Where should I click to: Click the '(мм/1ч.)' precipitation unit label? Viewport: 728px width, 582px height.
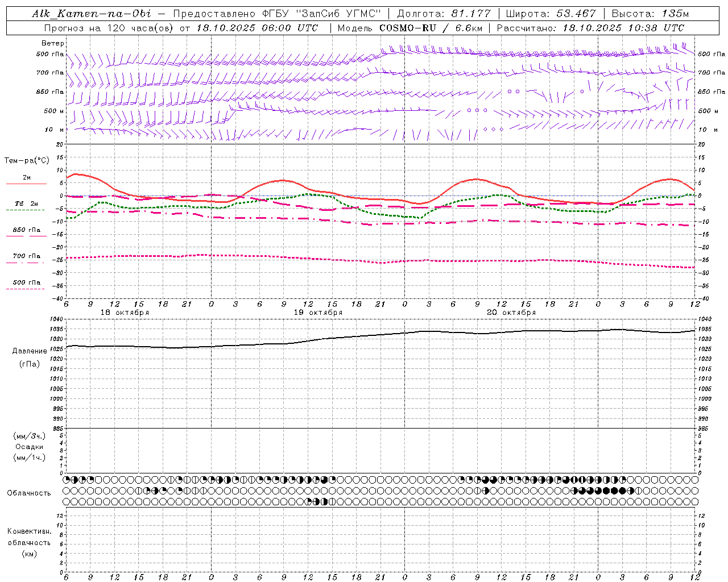tap(30, 458)
